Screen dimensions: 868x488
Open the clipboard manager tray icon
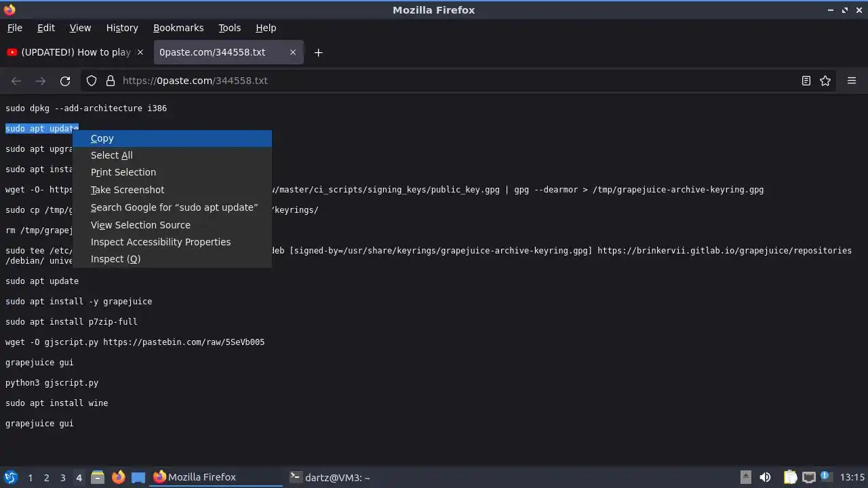point(791,477)
